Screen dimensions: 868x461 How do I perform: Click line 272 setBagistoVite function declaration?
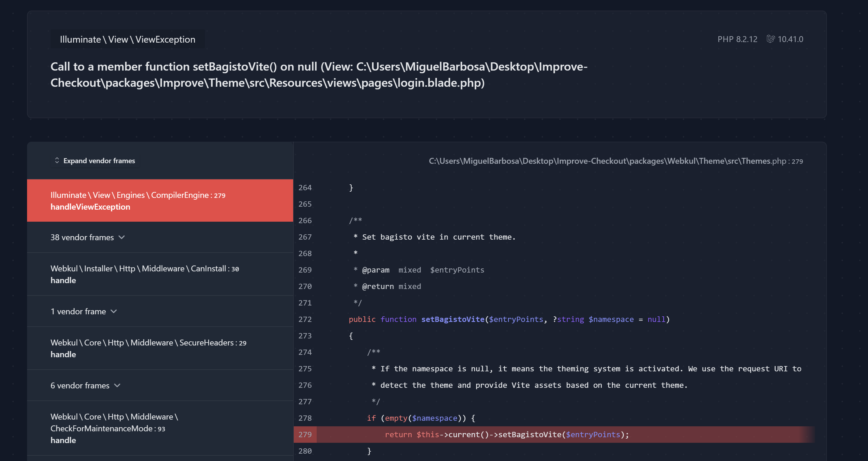tap(509, 320)
